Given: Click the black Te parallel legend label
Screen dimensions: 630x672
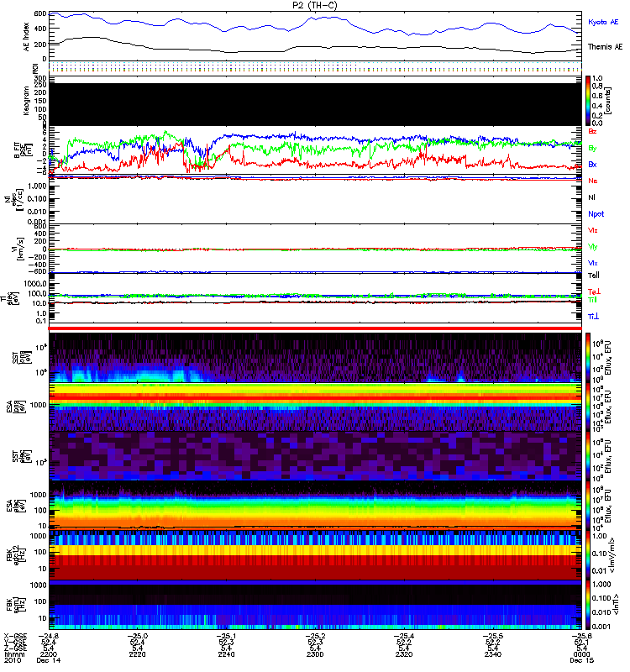Looking at the screenshot, I should [593, 276].
